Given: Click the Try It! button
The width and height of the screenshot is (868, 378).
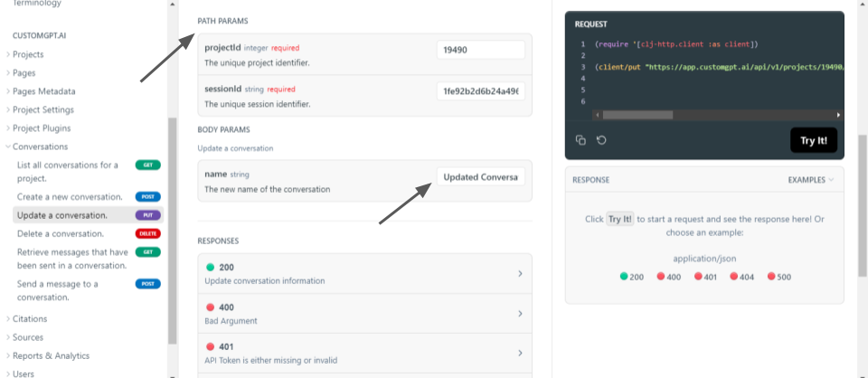Looking at the screenshot, I should pyautogui.click(x=814, y=140).
